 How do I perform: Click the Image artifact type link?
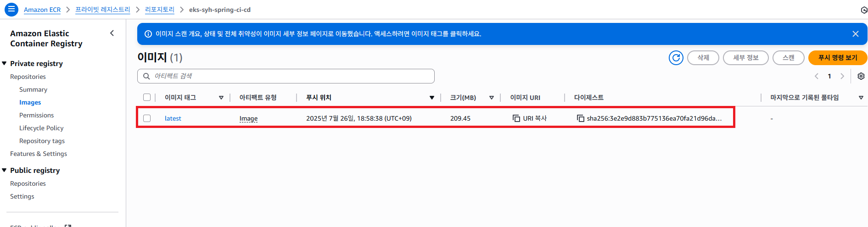248,118
